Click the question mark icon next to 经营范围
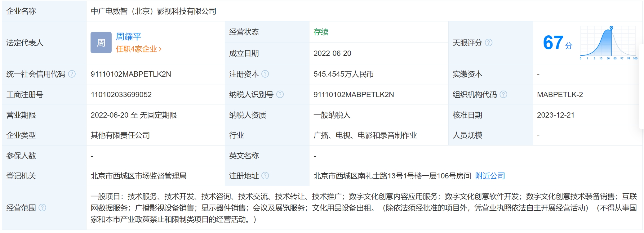Viewport: 644px width, 233px height. (42, 208)
